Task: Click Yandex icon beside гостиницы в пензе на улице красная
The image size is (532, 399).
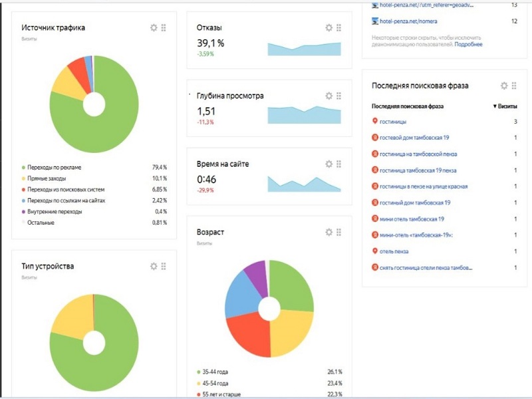Action: pyautogui.click(x=375, y=186)
